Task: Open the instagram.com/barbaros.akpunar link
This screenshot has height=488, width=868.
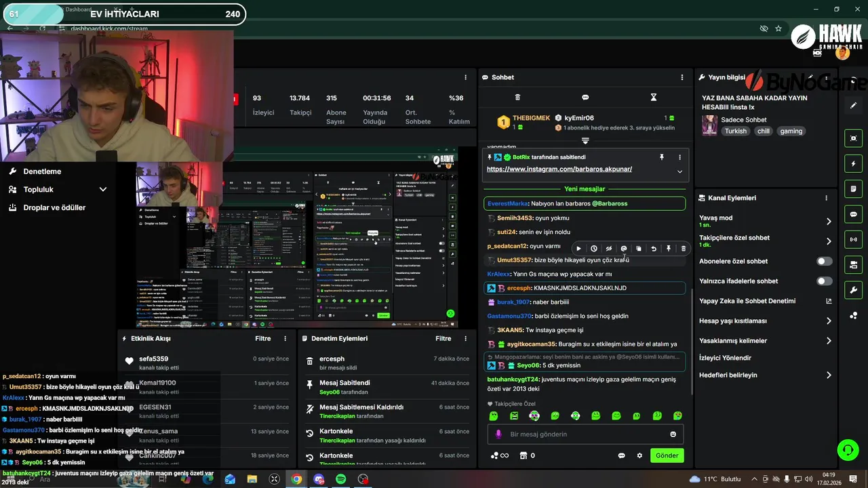Action: [x=559, y=169]
